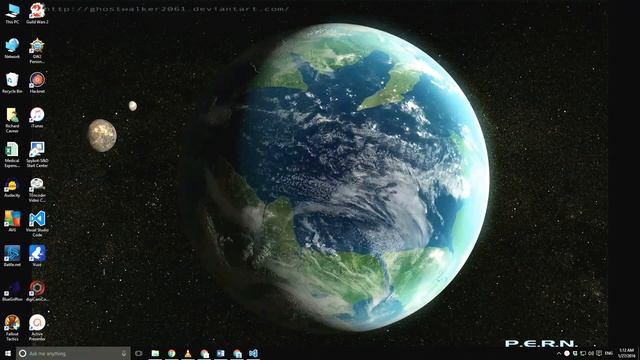
Task: Select the AVG desktop shortcut
Action: 12,222
